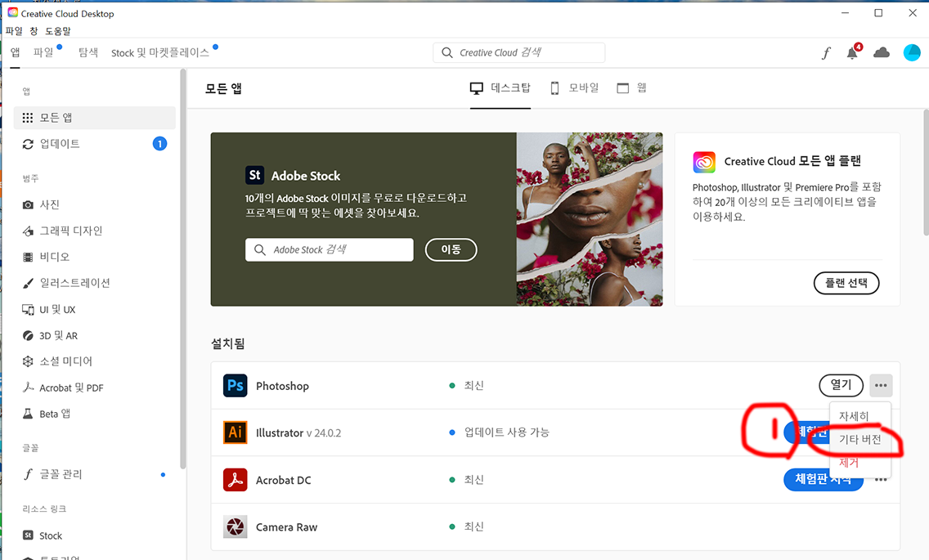
Task: Click the Adobe Stock St banner icon
Action: [255, 176]
